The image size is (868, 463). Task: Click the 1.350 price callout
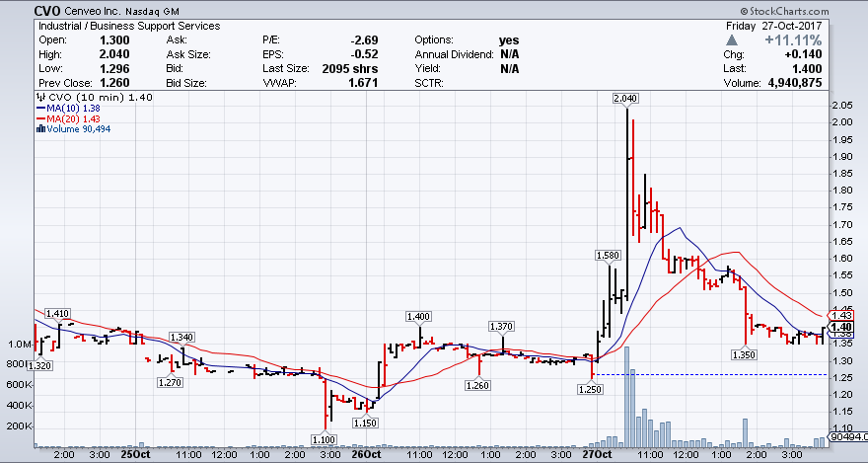744,353
